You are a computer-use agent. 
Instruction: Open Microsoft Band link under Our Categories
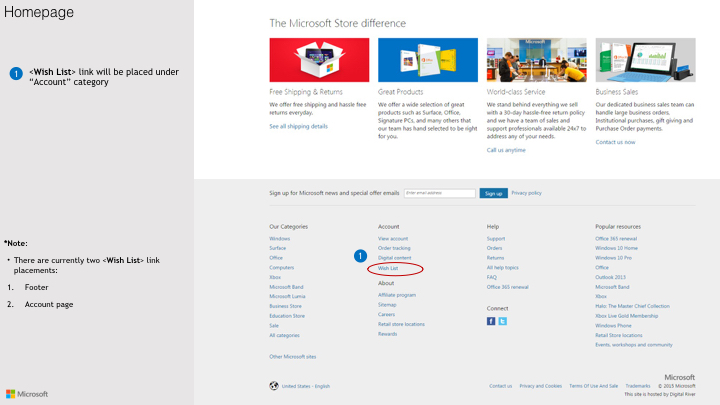click(287, 287)
